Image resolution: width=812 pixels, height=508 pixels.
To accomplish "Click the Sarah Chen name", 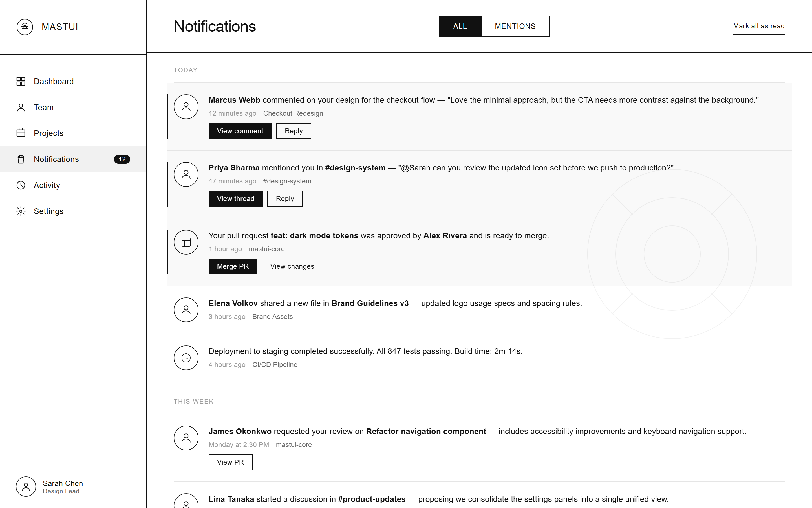I will 63,483.
